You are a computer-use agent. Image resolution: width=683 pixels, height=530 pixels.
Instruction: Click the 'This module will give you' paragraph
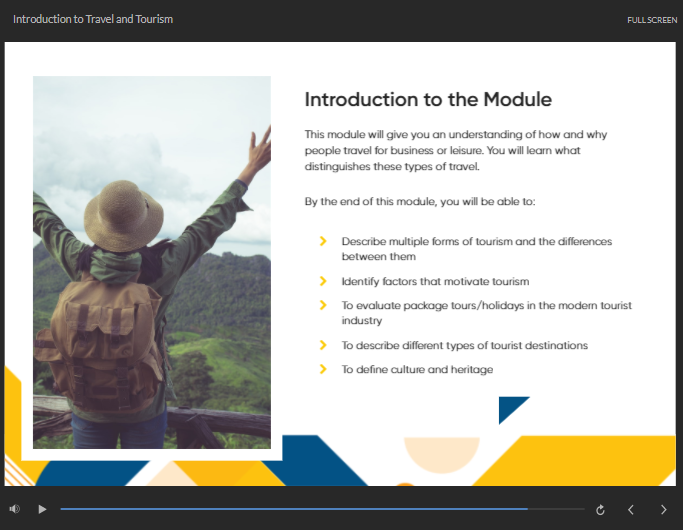tap(456, 150)
